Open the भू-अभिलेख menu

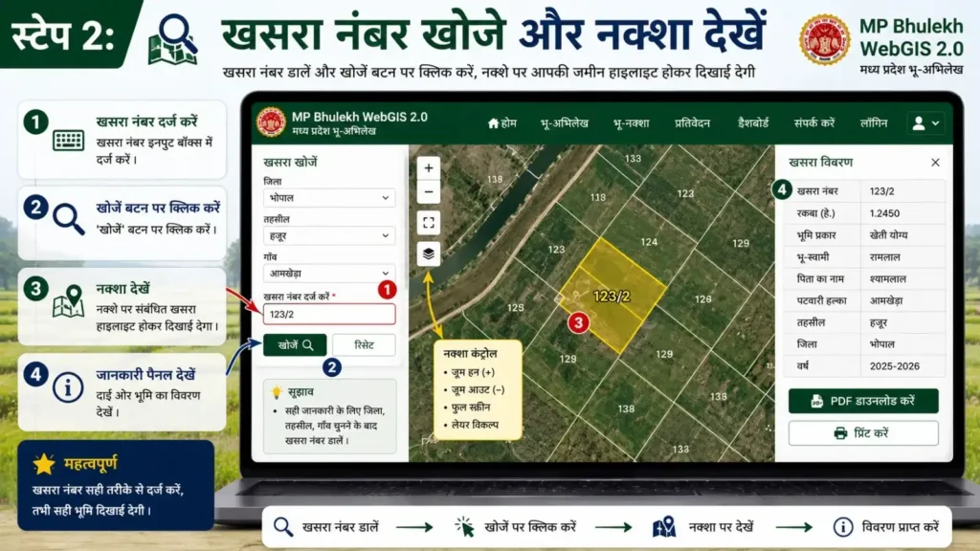tap(564, 123)
